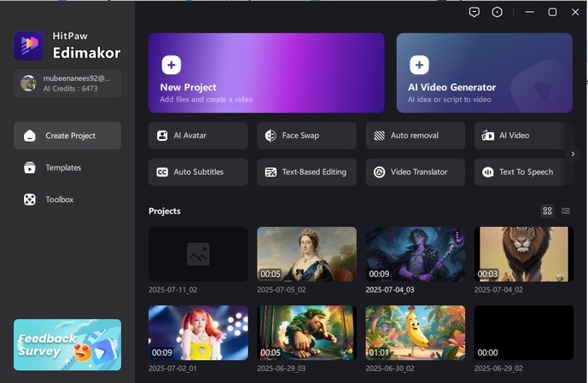Click the AI Avatar icon
The image size is (588, 383).
coord(162,136)
